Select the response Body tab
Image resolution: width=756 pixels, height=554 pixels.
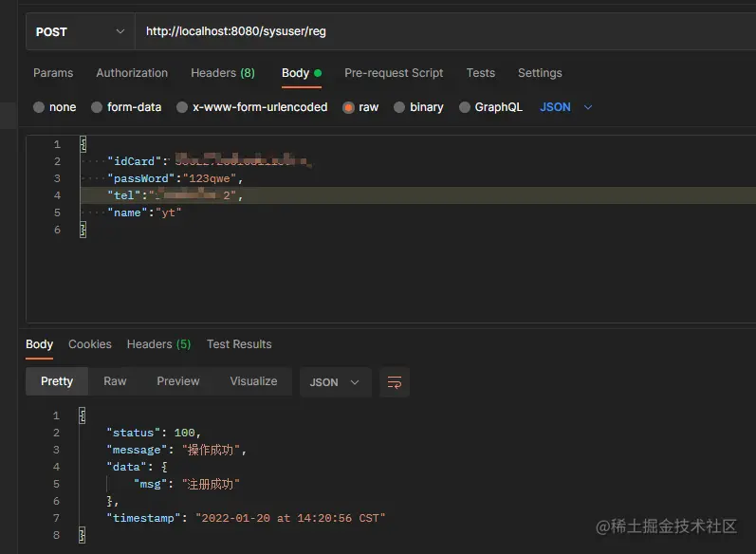(39, 344)
